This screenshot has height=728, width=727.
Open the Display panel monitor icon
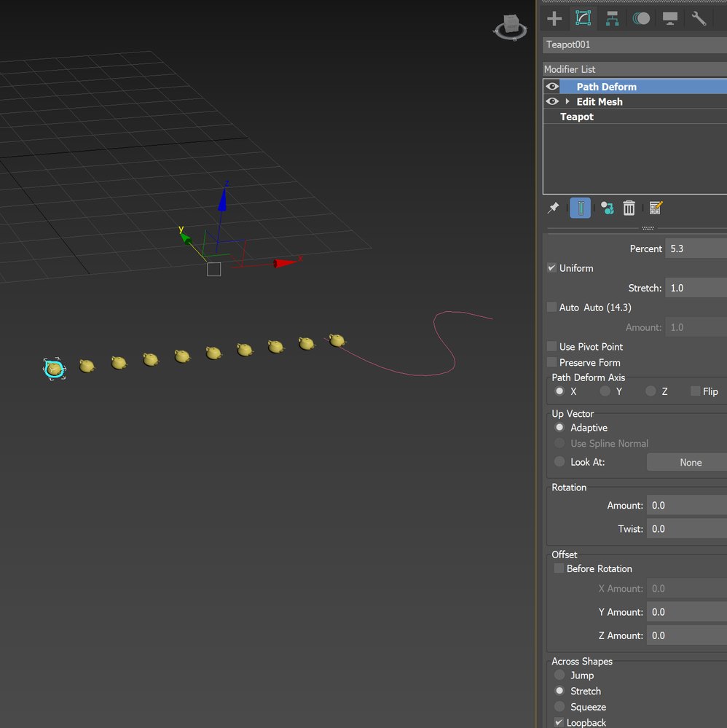tap(670, 18)
